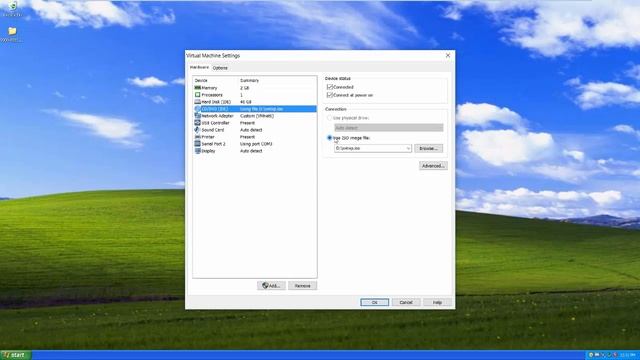This screenshot has height=360, width=640.
Task: Select the Serial Port 2 icon
Action: (198, 144)
